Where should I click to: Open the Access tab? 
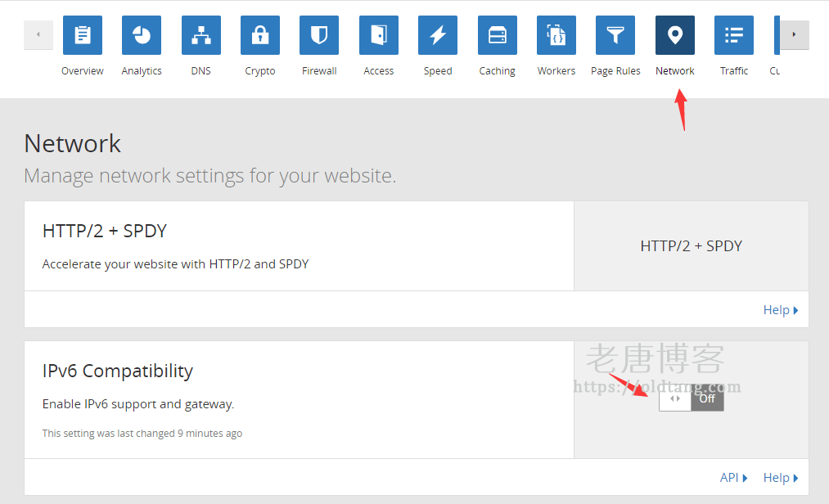point(378,35)
